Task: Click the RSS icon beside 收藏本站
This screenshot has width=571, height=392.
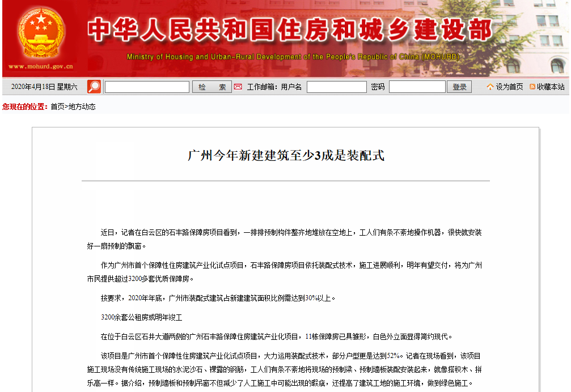Action: click(532, 87)
